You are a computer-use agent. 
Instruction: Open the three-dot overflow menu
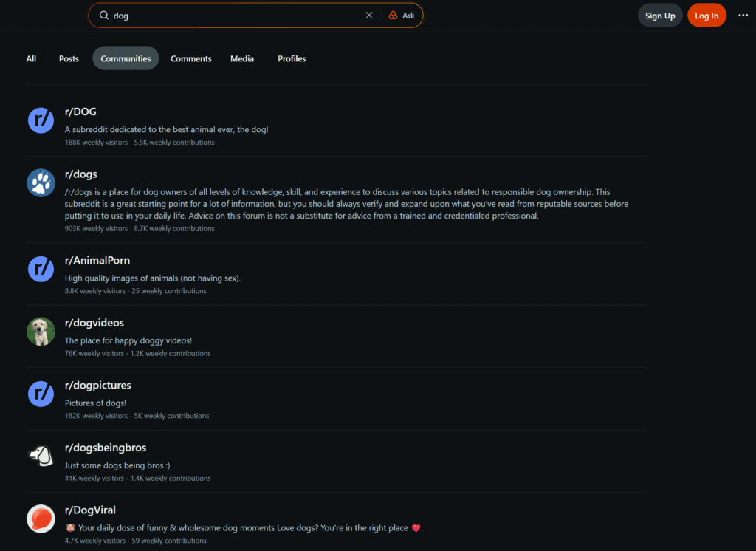point(743,16)
